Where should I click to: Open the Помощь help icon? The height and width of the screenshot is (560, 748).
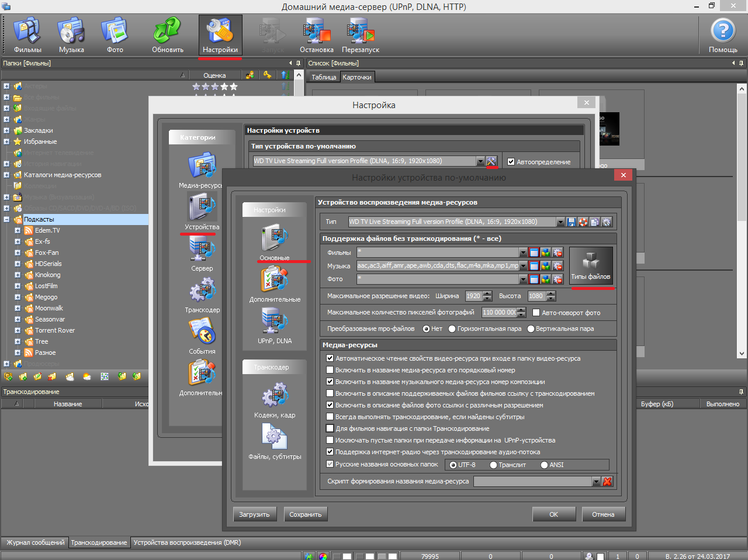click(723, 35)
